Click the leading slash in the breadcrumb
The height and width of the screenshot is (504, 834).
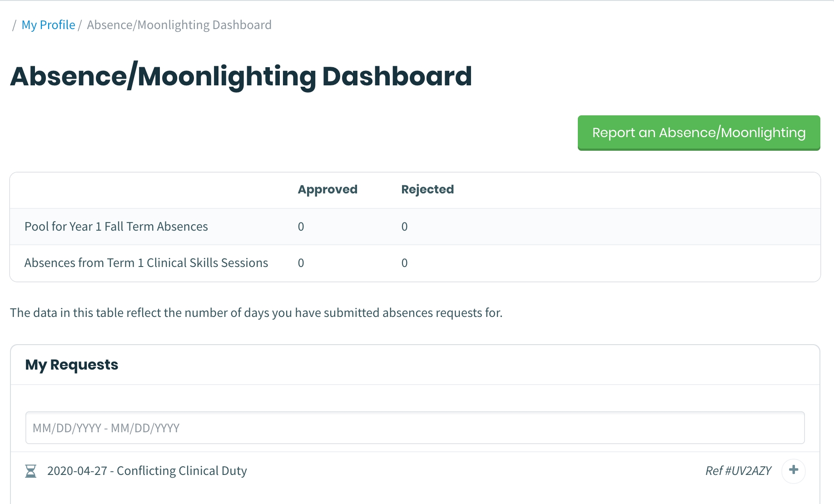click(14, 25)
